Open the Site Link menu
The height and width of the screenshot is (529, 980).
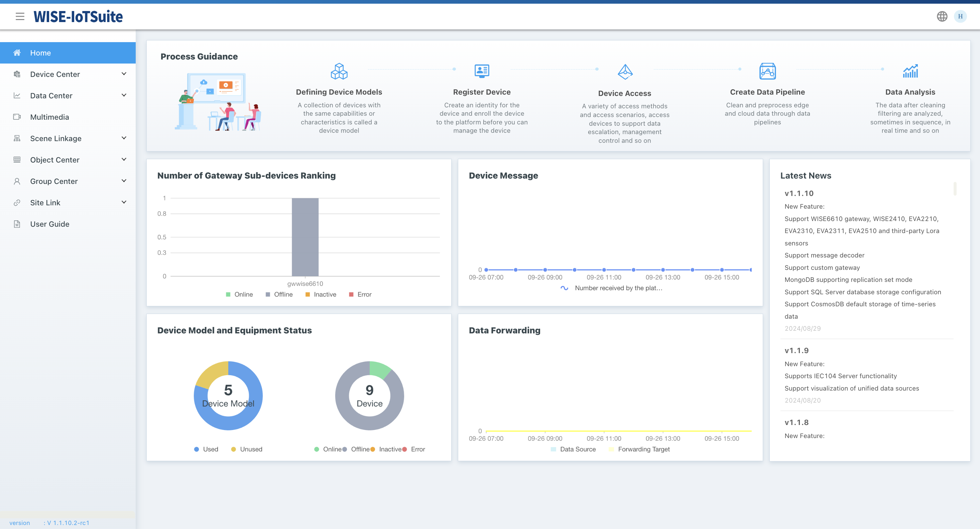(68, 202)
